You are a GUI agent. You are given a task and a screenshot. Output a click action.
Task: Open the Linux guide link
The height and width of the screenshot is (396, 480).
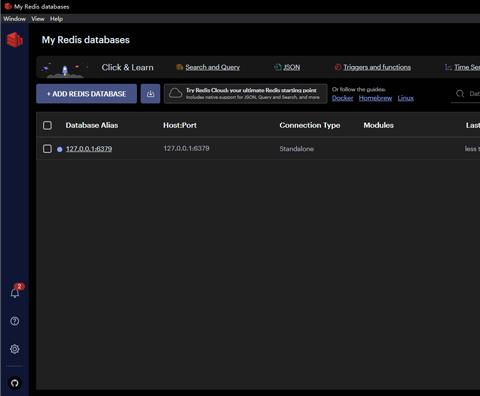(405, 98)
